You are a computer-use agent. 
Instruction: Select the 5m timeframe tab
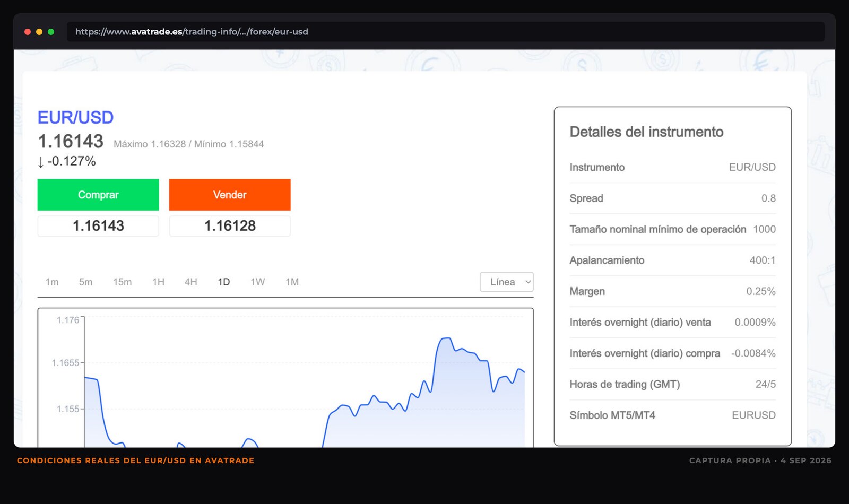(85, 282)
